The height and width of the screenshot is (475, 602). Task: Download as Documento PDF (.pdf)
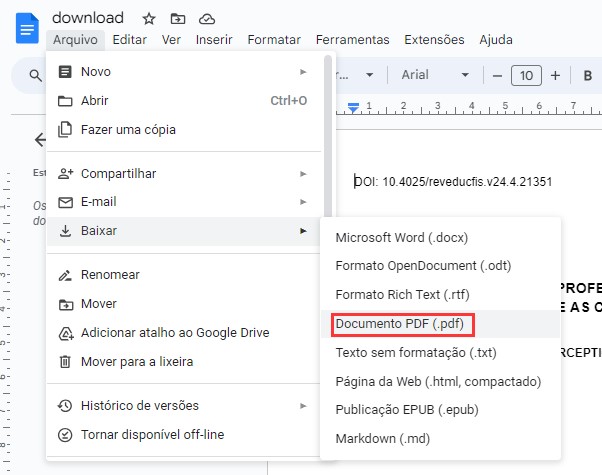(440, 324)
